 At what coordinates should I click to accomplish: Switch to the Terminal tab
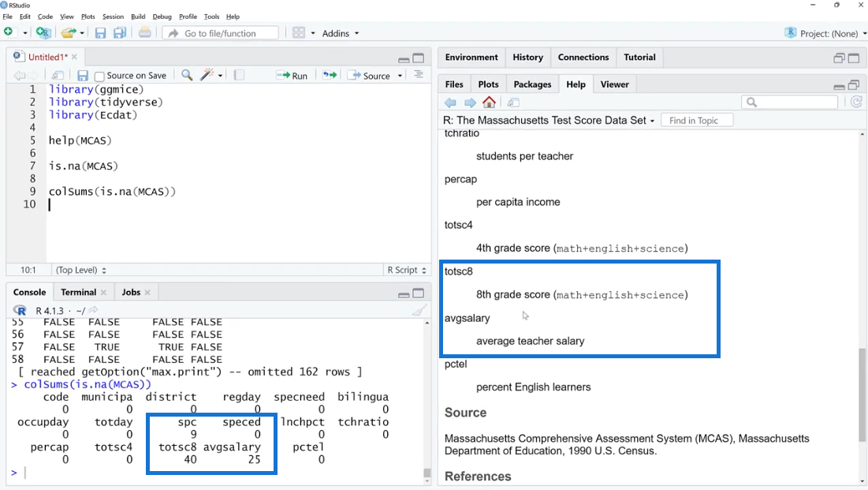coord(79,292)
